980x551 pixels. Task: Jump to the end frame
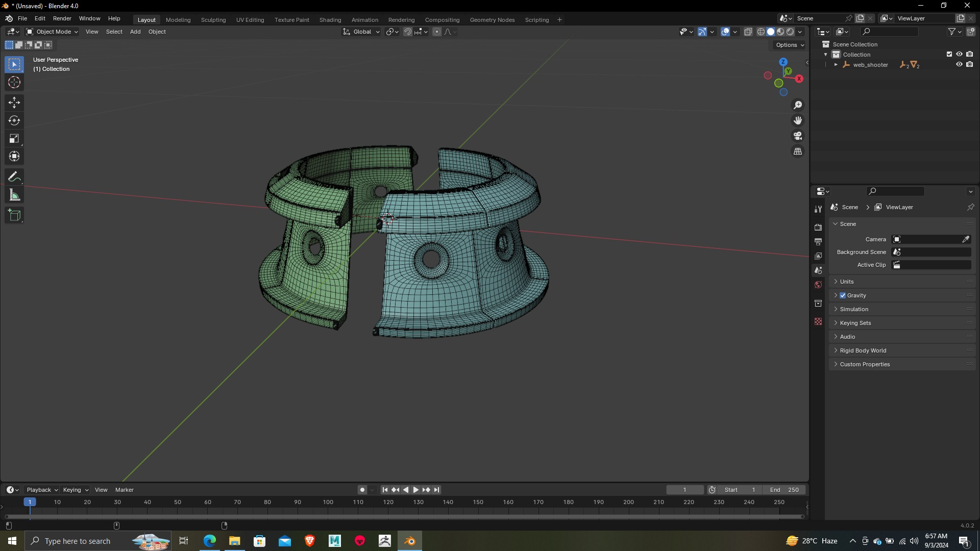point(436,490)
